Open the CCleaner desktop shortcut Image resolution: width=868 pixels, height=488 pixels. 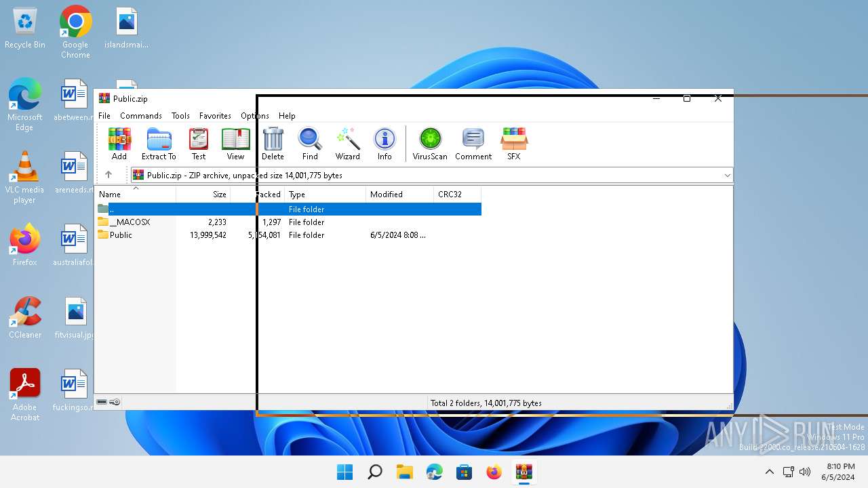pos(25,317)
